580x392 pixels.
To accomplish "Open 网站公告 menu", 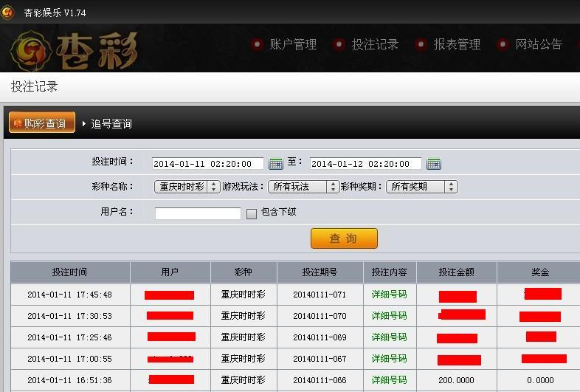I will [x=539, y=44].
